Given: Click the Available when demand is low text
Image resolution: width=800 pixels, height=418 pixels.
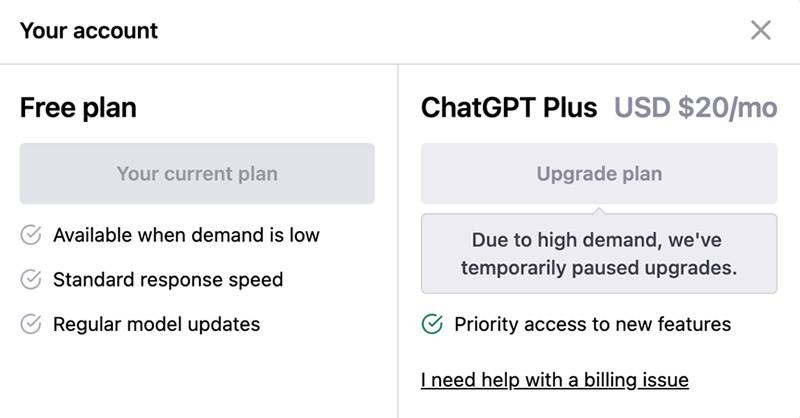Looking at the screenshot, I should pos(186,235).
